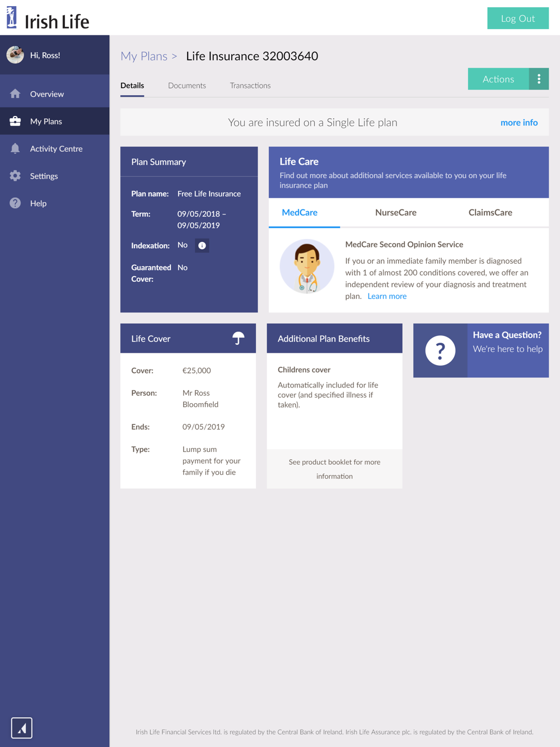Click the Additional Plan Benefits heading

pyautogui.click(x=324, y=339)
